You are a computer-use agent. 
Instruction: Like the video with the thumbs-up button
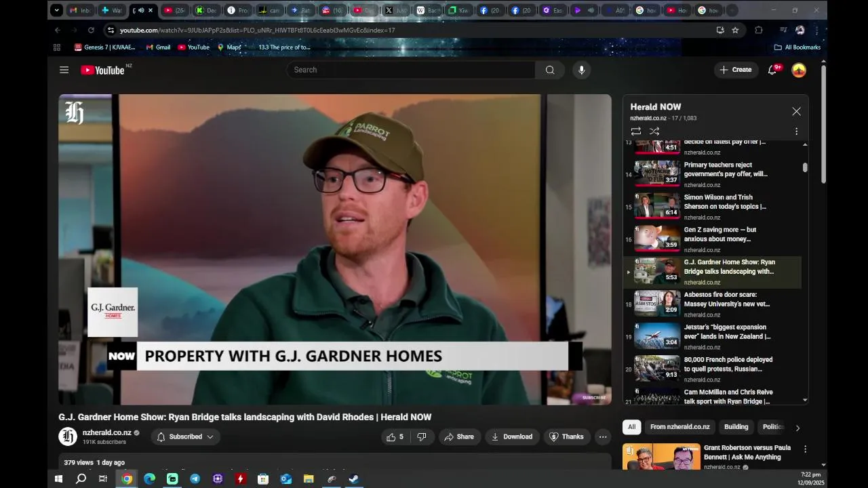pyautogui.click(x=395, y=437)
